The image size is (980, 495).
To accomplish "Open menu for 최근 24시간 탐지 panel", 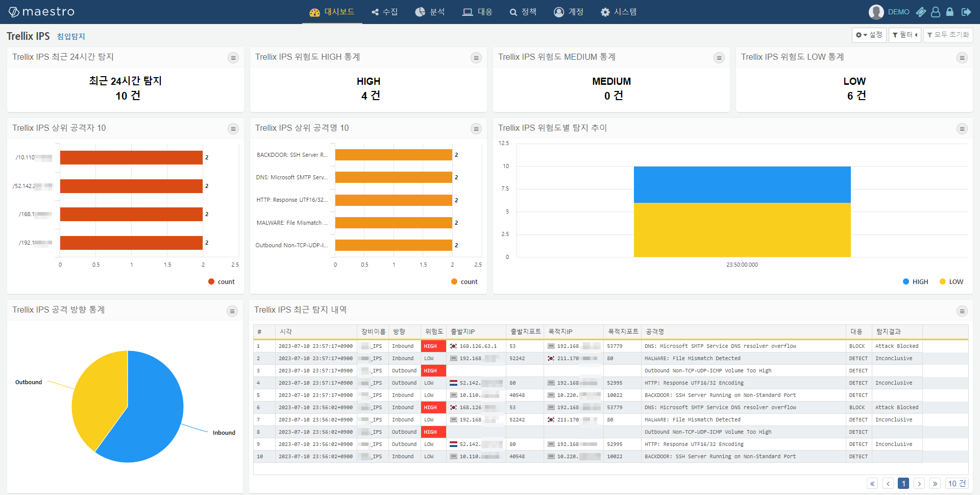I will 233,58.
